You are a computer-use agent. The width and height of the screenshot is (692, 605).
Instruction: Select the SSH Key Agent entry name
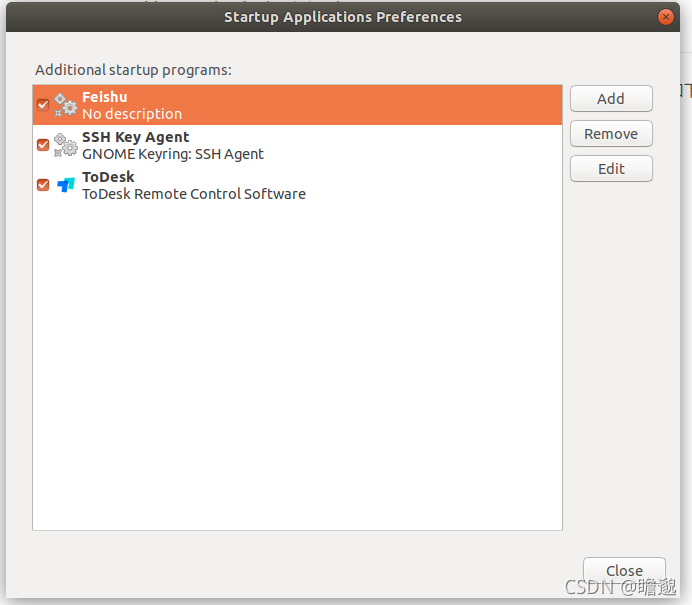point(135,137)
